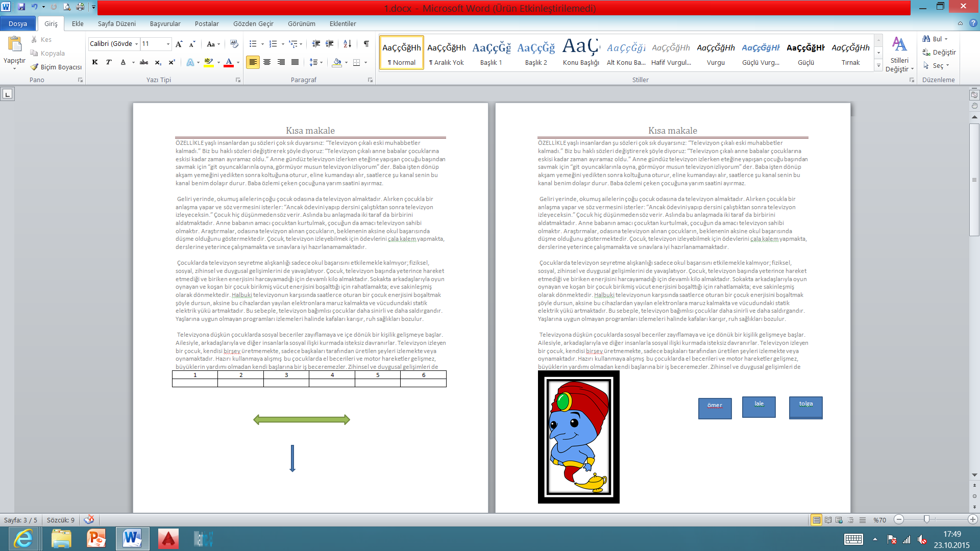Select the Biçim Boyacısı format painter
Image resolution: width=980 pixels, height=551 pixels.
pyautogui.click(x=56, y=67)
